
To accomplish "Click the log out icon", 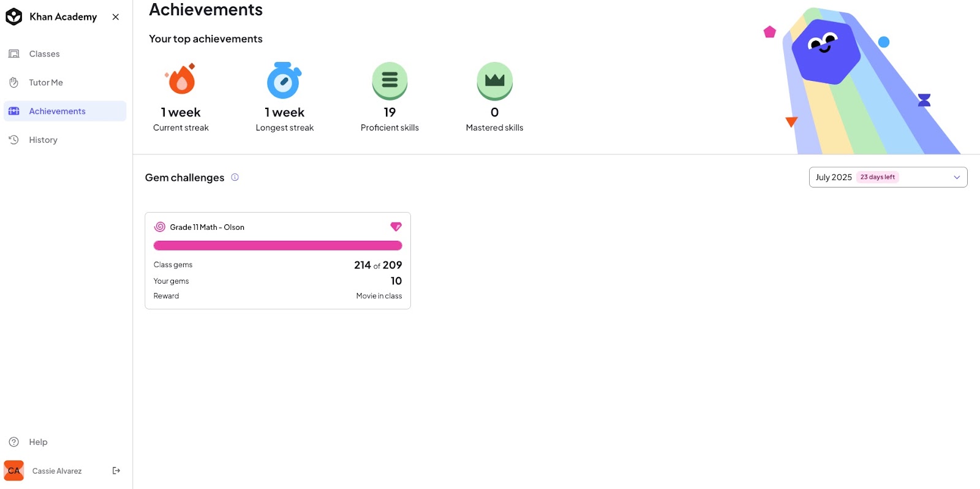I will [116, 471].
